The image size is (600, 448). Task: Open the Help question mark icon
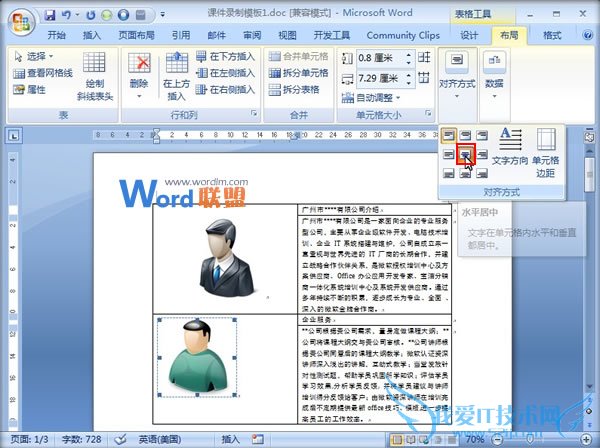(588, 35)
